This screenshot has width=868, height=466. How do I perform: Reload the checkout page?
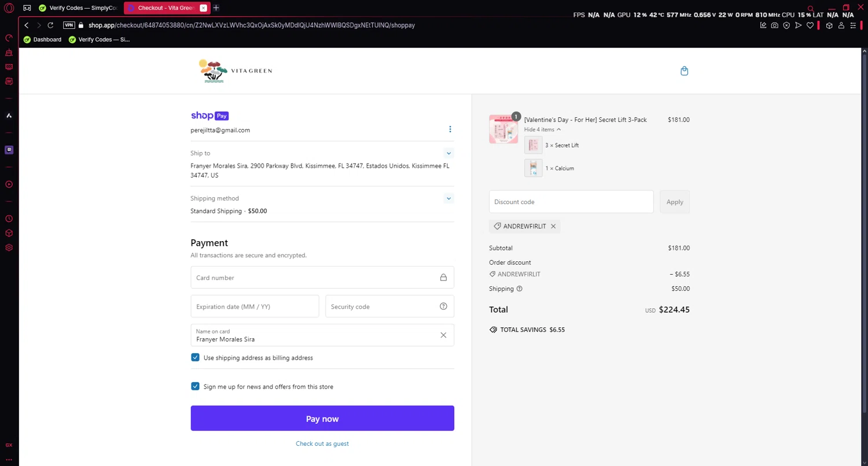pos(51,25)
